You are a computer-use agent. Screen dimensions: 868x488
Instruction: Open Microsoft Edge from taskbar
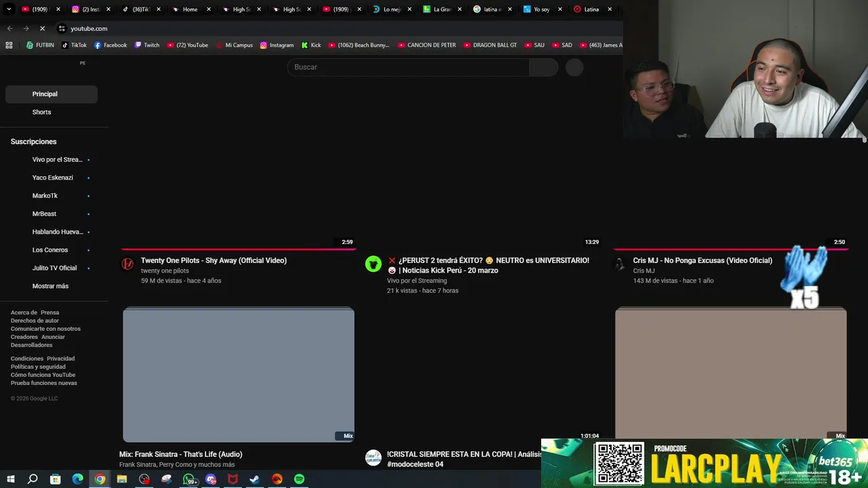tap(77, 479)
